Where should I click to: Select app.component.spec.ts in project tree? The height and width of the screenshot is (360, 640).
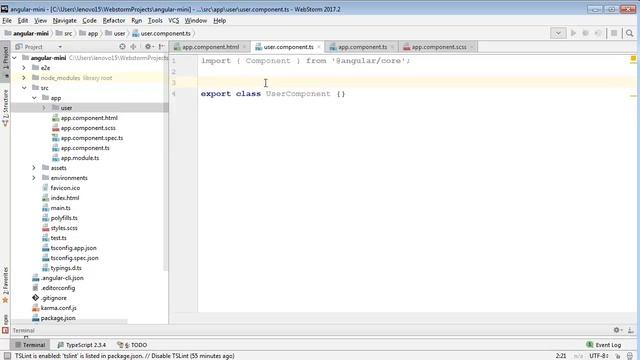[92, 138]
